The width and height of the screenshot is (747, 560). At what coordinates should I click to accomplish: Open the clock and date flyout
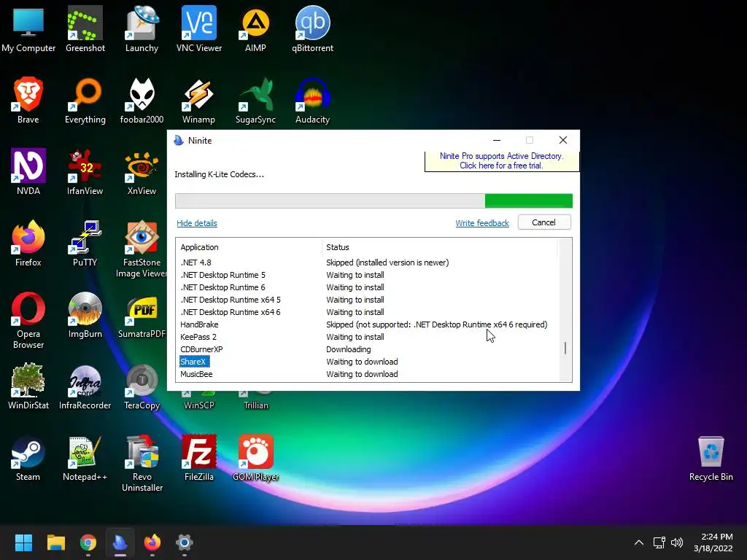[713, 542]
